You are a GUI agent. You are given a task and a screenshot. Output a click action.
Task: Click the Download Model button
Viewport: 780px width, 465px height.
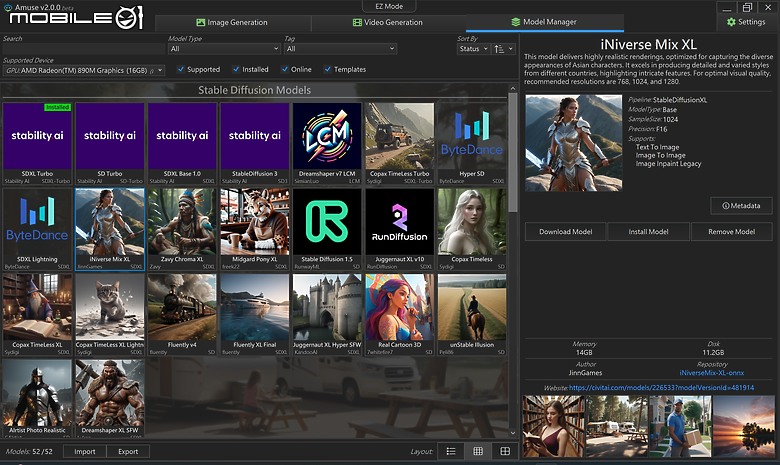click(566, 232)
